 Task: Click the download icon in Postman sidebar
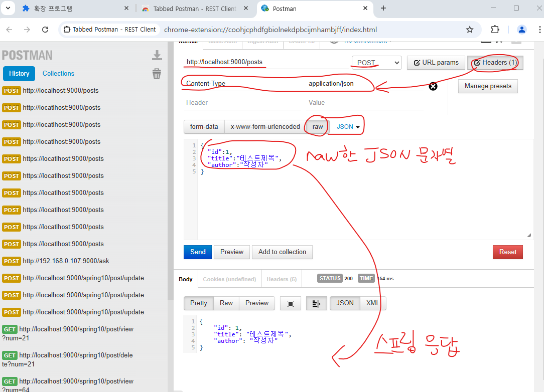point(157,56)
